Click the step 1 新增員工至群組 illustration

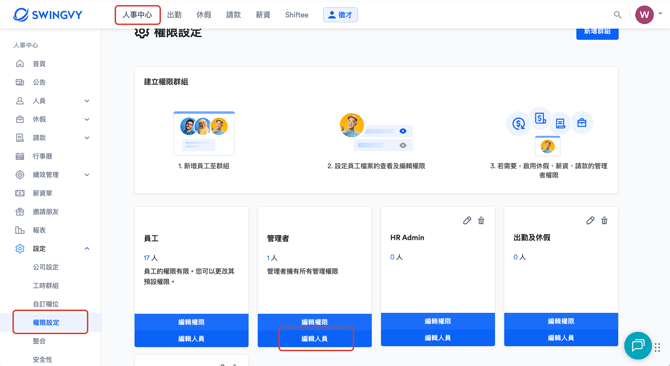pyautogui.click(x=204, y=133)
